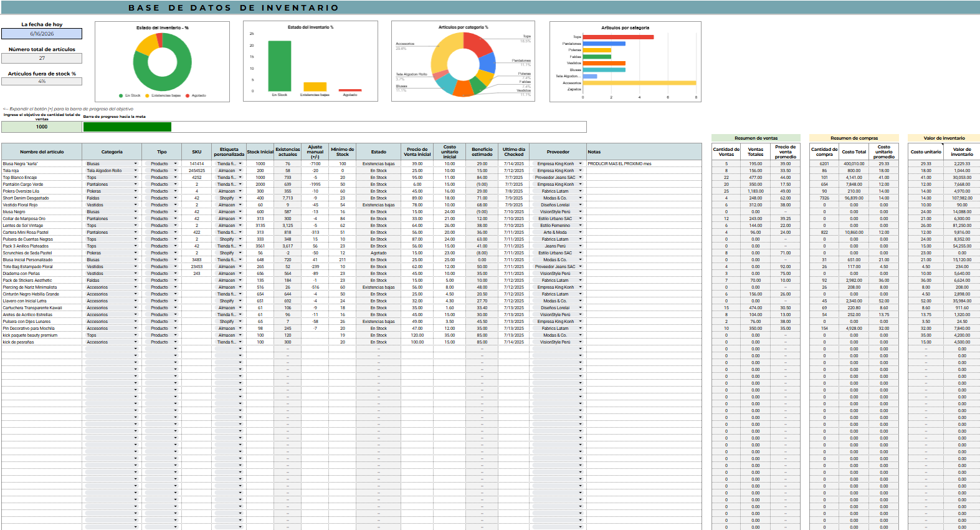
Task: Select valor de inventario cell 107,982.00
Action: point(962,198)
